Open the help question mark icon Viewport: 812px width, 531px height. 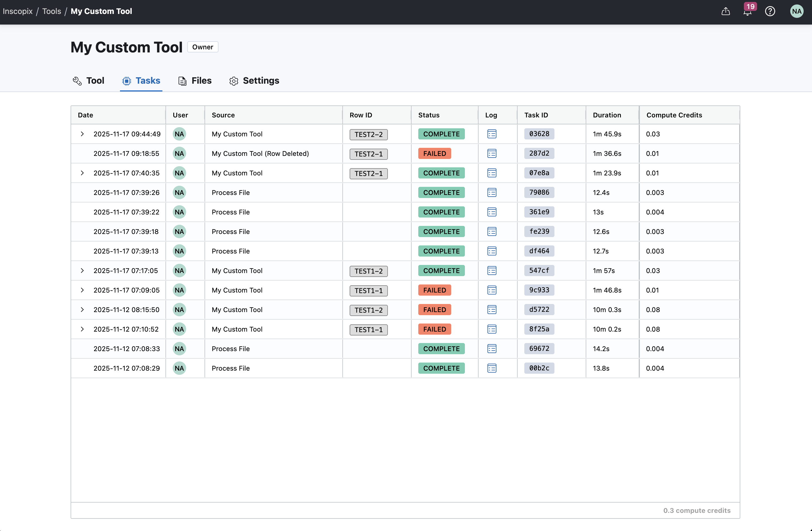click(x=770, y=11)
